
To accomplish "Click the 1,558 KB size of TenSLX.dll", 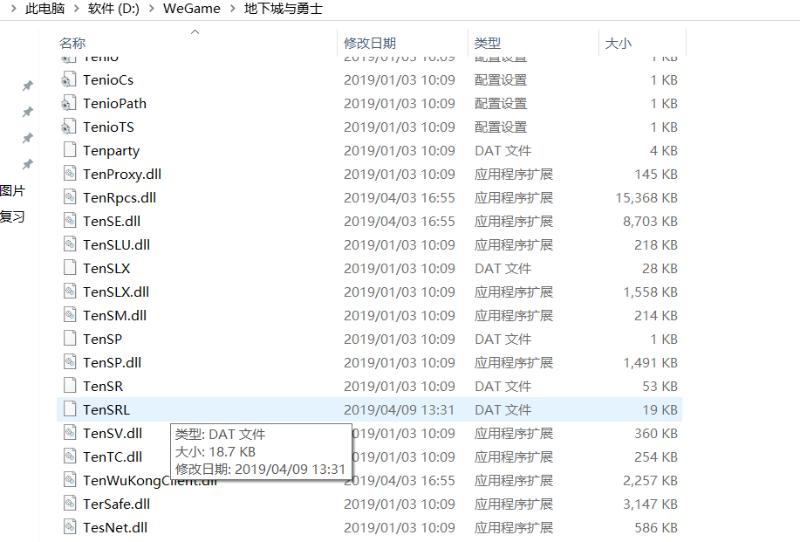I will pyautogui.click(x=650, y=292).
